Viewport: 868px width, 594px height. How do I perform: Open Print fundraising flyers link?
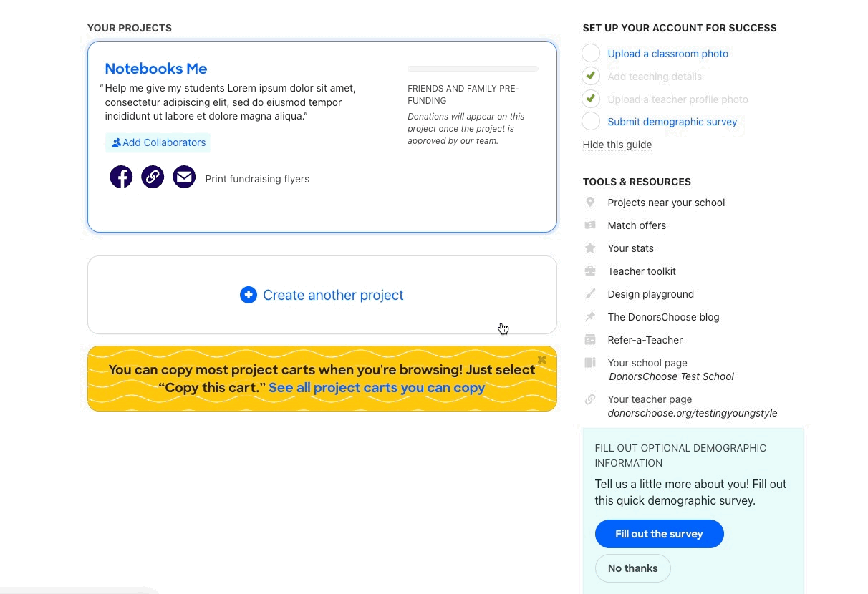point(257,179)
